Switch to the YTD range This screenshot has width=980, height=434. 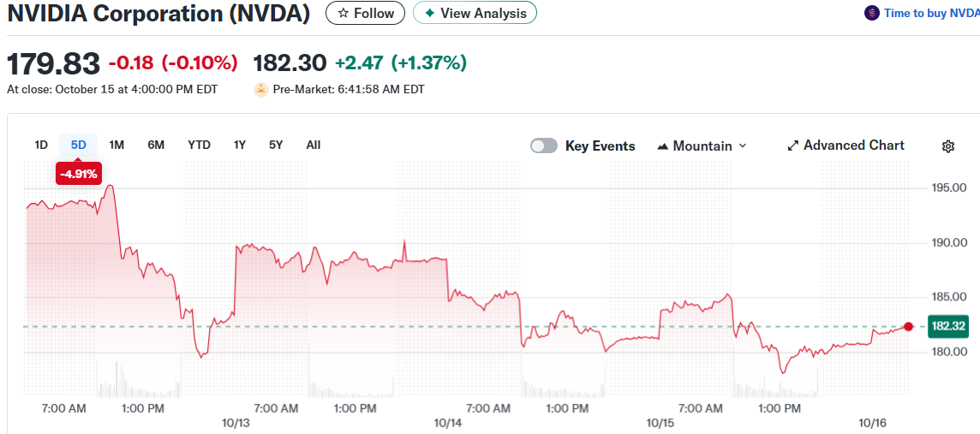click(199, 145)
